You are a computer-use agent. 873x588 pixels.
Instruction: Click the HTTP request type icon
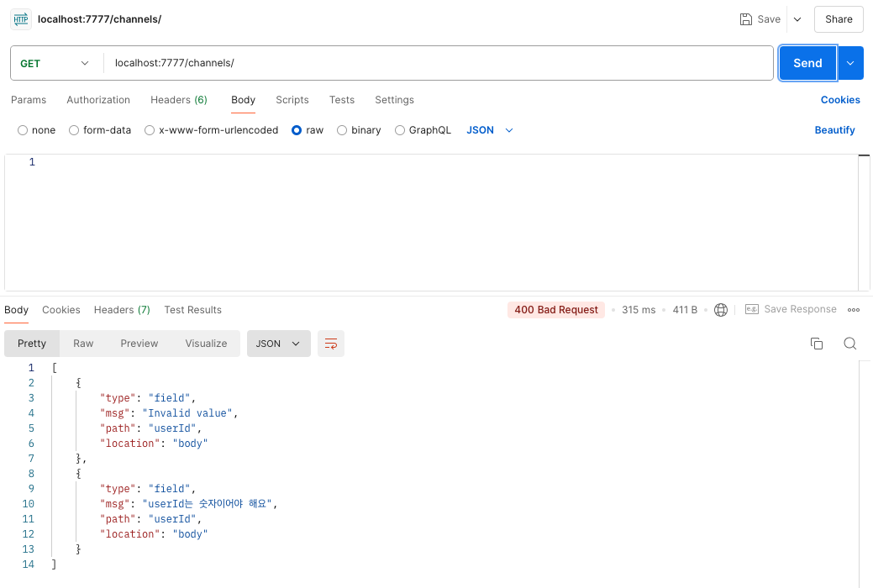point(21,19)
